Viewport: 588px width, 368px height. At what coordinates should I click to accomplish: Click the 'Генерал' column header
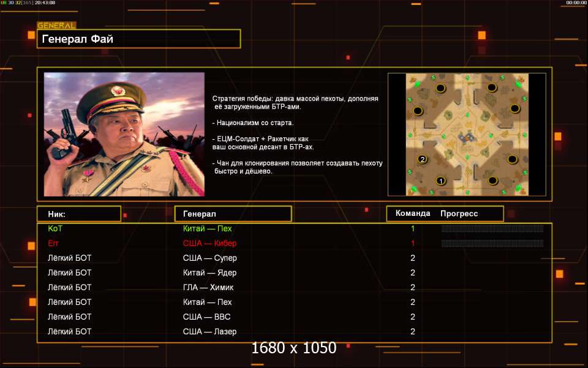[x=233, y=214]
